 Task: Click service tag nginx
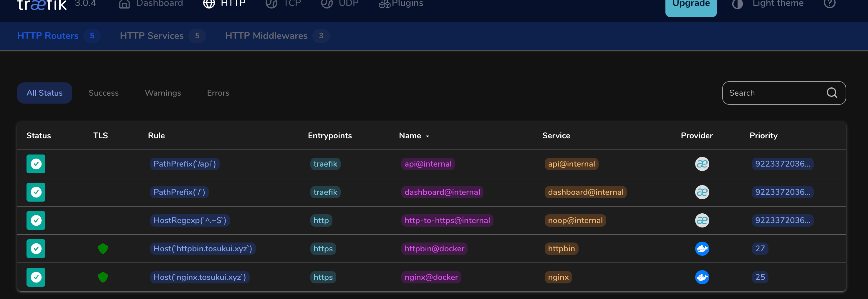(558, 277)
